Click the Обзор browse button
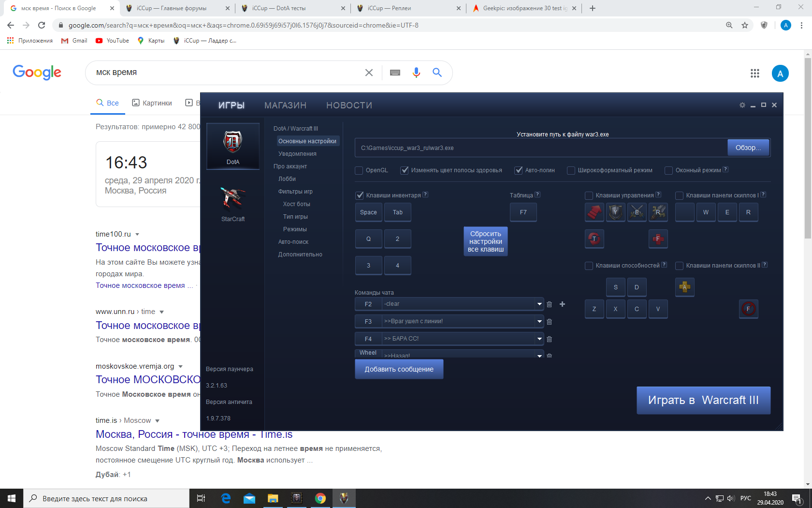Viewport: 812px width, 508px height. coord(748,148)
